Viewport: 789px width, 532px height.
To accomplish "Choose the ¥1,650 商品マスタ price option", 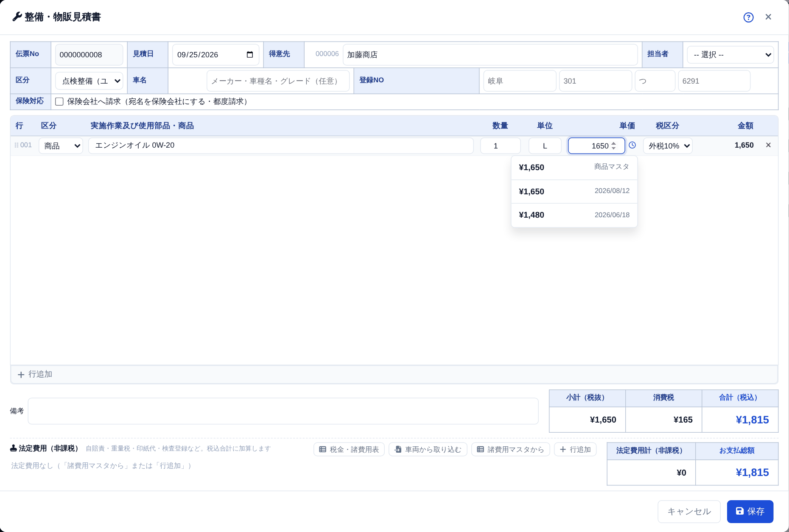I will pyautogui.click(x=574, y=168).
